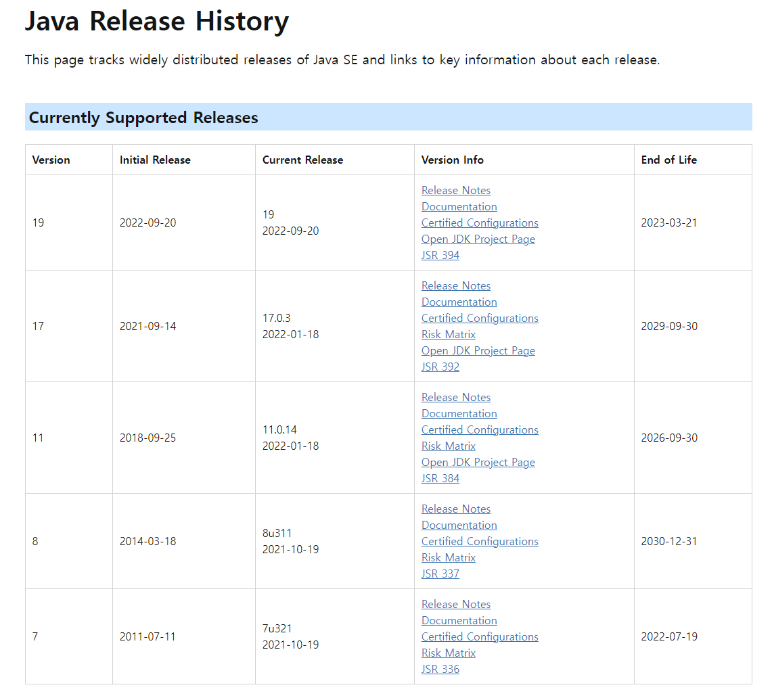Click the Java Release History title
Screen dimensions: 772x700
click(157, 22)
